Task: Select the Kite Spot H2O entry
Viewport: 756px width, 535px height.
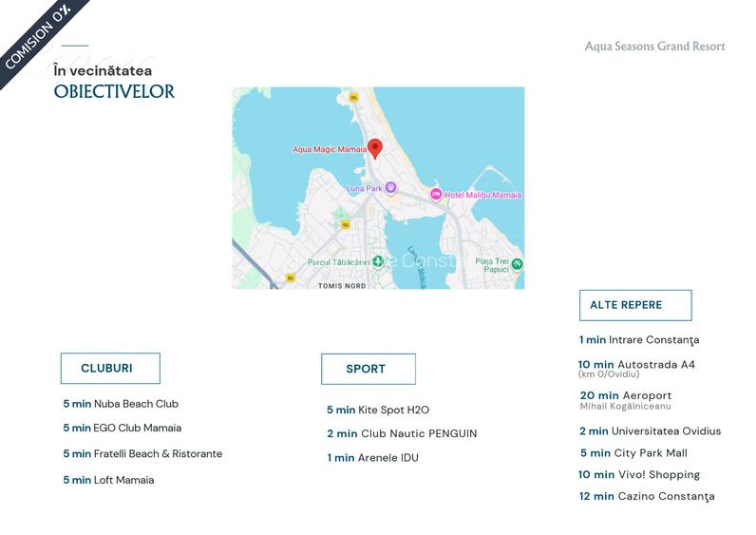Action: pos(378,411)
